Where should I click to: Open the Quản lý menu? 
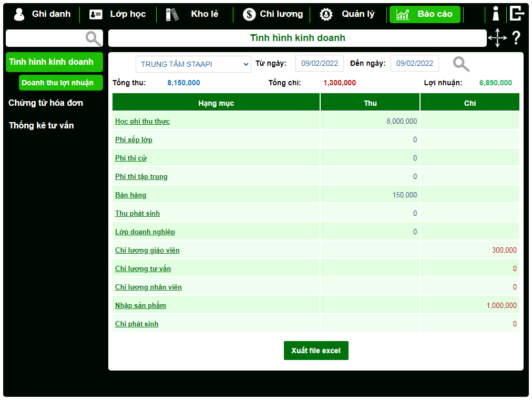pos(347,14)
